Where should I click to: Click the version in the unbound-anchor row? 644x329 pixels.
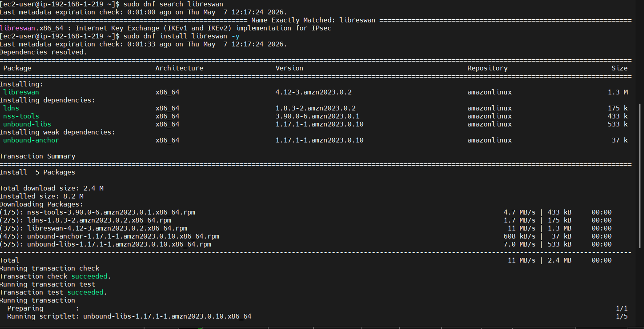click(319, 140)
